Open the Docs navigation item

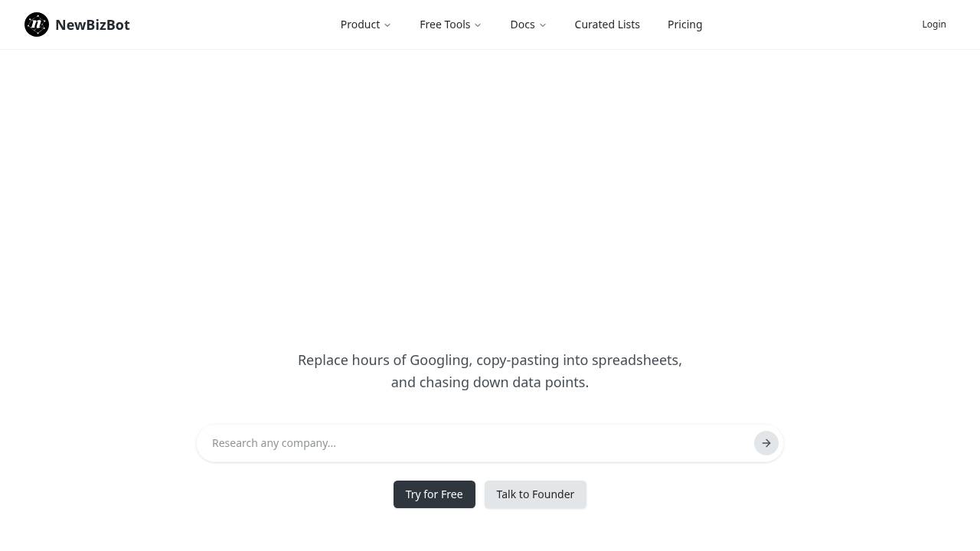pos(522,24)
